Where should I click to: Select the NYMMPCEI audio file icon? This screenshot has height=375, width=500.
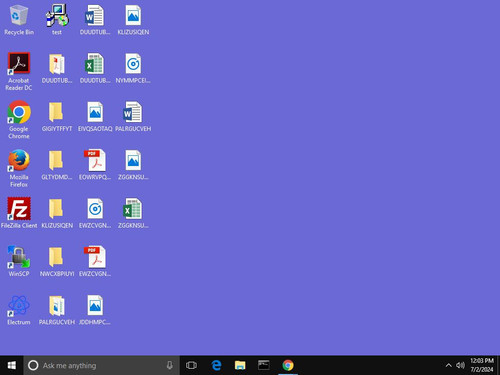click(133, 68)
